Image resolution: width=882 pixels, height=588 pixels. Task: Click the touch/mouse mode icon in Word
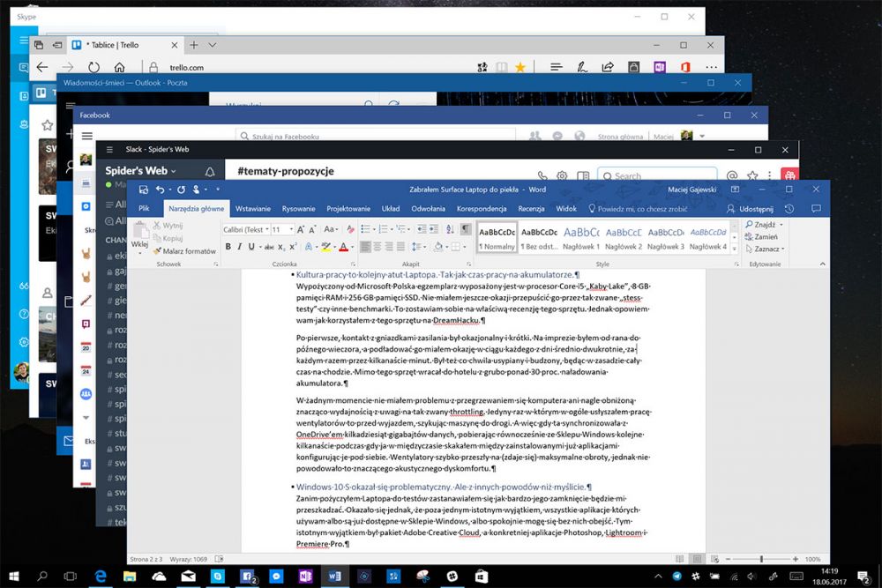click(x=197, y=190)
